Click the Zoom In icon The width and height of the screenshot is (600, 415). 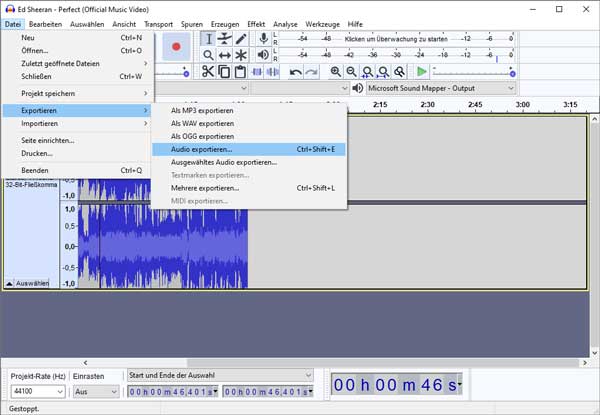pos(336,72)
